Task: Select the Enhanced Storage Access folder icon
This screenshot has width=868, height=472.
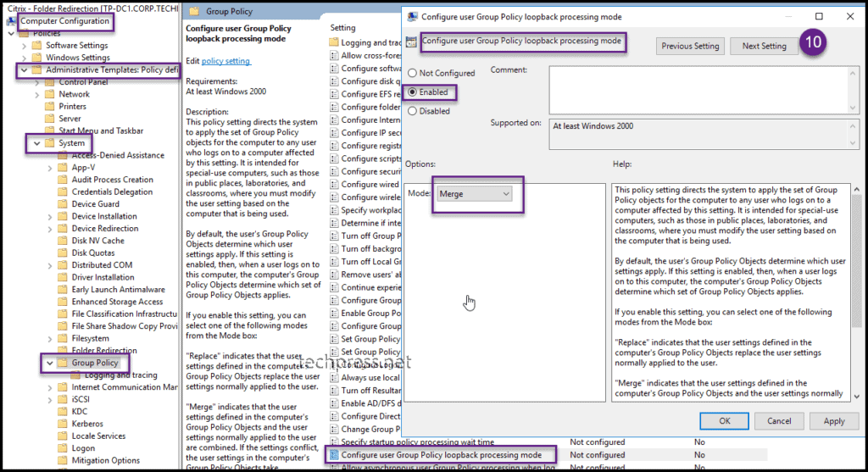Action: coord(63,301)
